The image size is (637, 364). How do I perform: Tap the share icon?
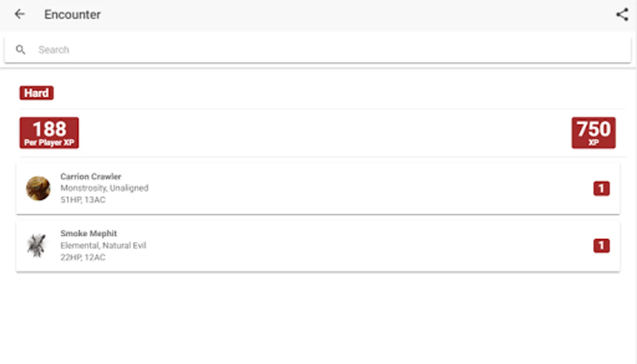(x=622, y=15)
